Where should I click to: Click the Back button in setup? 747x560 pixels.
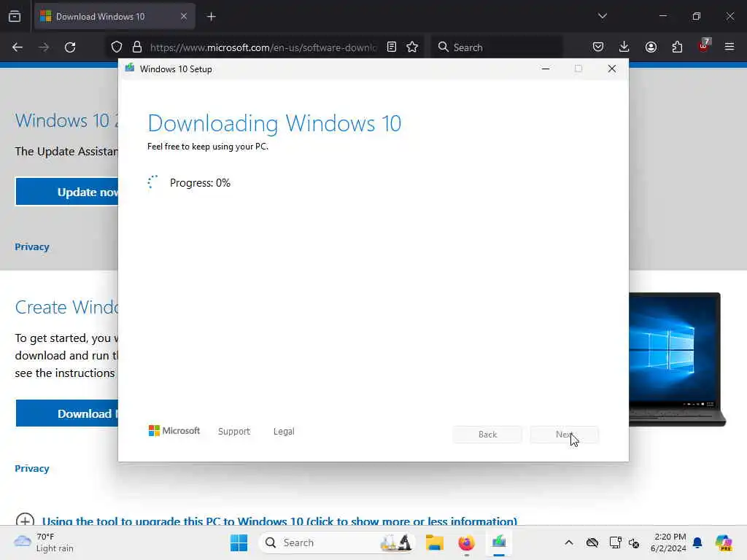487,435
